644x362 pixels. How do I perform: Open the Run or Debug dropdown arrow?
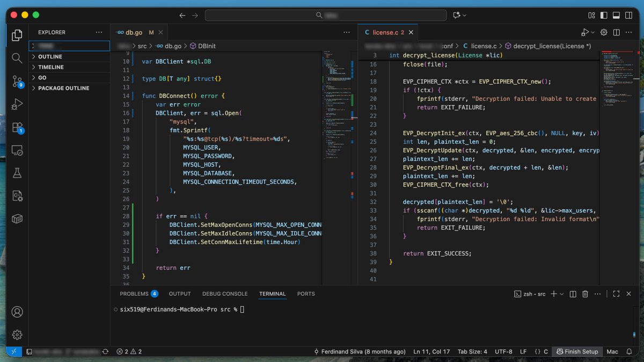[x=593, y=32]
